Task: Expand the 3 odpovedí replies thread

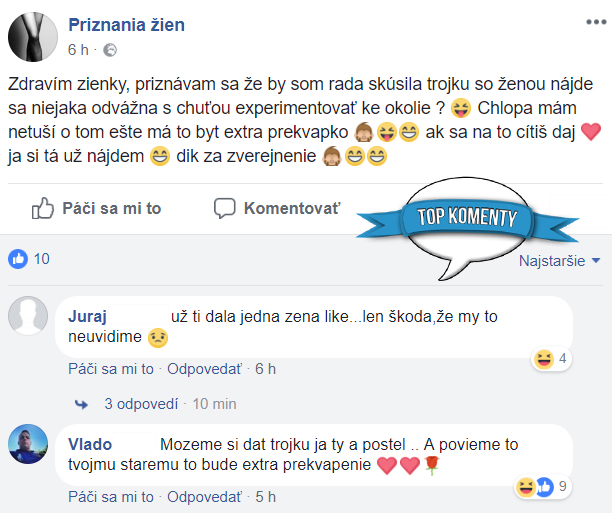Action: [141, 404]
